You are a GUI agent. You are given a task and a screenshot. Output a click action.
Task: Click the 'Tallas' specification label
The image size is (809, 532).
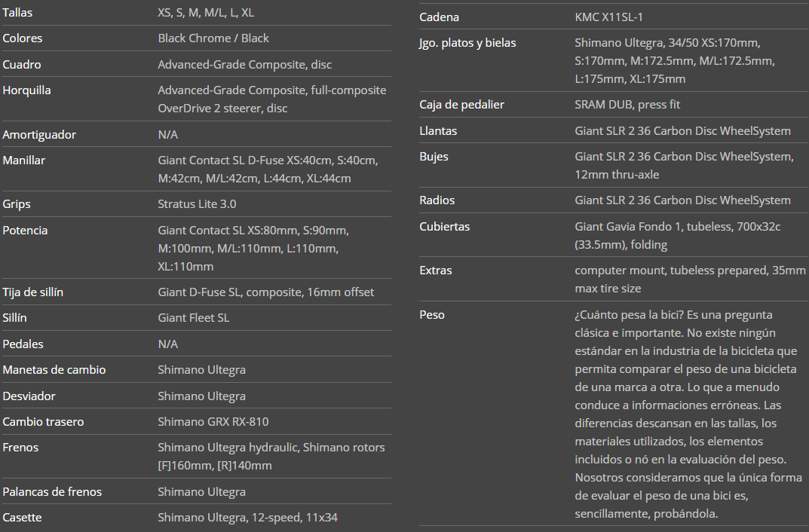coord(18,13)
